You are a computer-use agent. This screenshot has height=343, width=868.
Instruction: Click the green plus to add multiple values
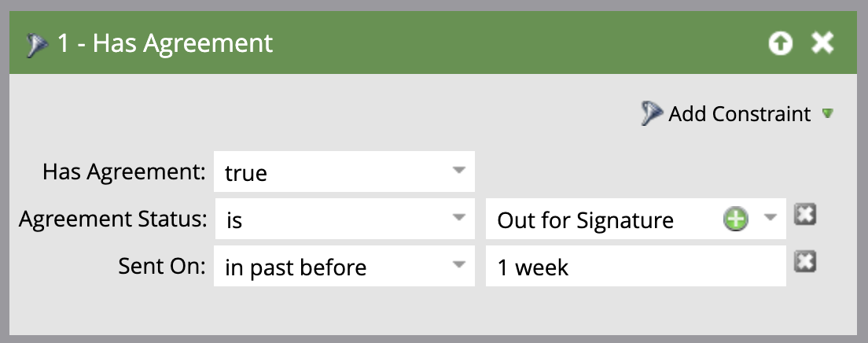[735, 219]
